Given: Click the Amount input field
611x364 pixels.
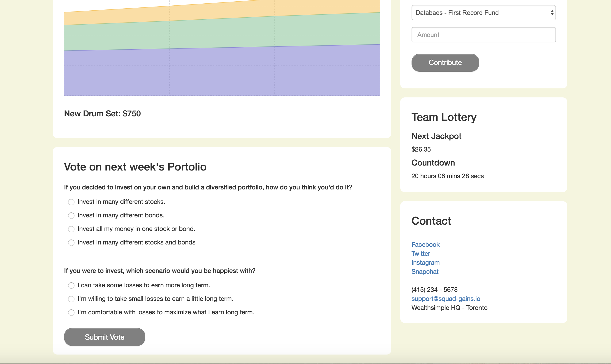Looking at the screenshot, I should (x=483, y=35).
